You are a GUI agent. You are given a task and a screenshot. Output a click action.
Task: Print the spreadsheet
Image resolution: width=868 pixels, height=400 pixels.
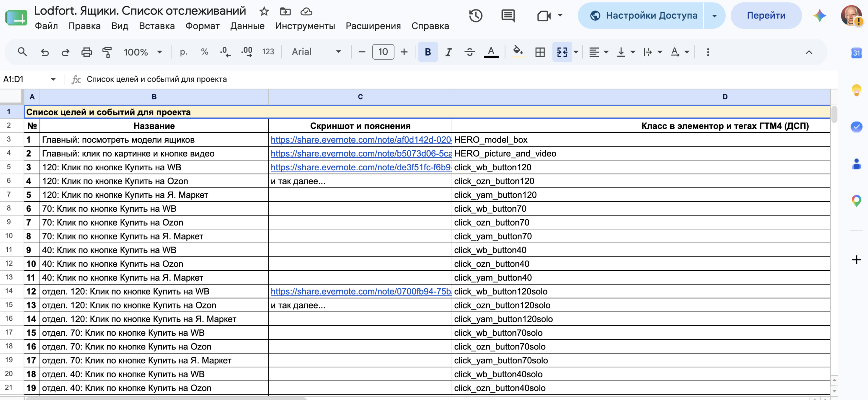click(x=86, y=52)
